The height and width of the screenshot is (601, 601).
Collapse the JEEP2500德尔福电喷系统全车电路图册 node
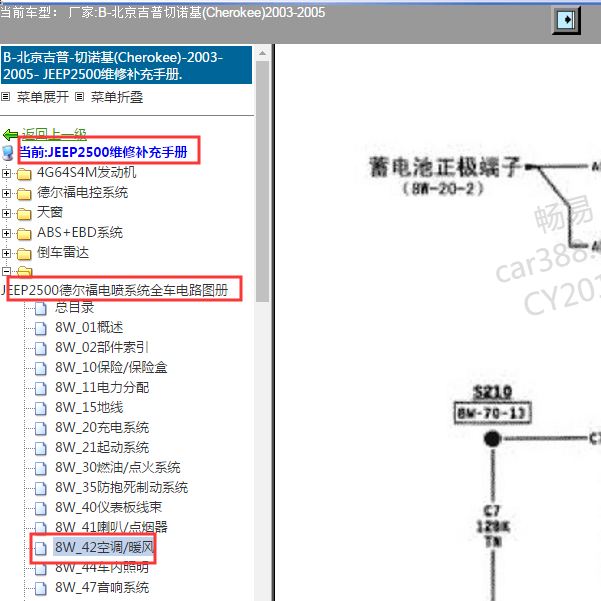6,271
